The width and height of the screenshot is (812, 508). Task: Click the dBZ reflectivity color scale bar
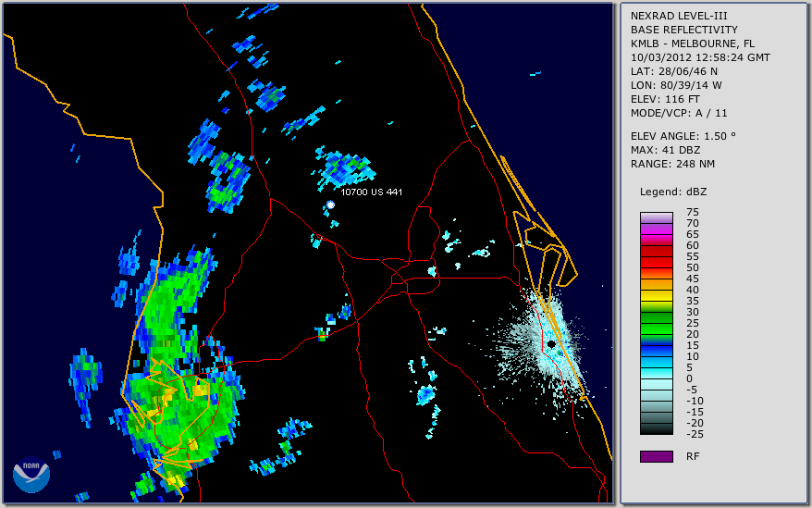pos(656,324)
